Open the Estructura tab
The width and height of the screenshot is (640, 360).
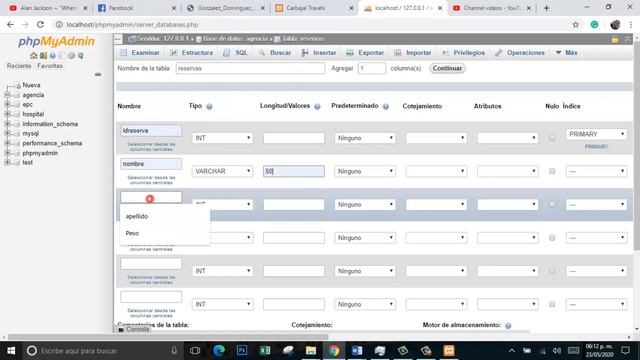point(191,53)
